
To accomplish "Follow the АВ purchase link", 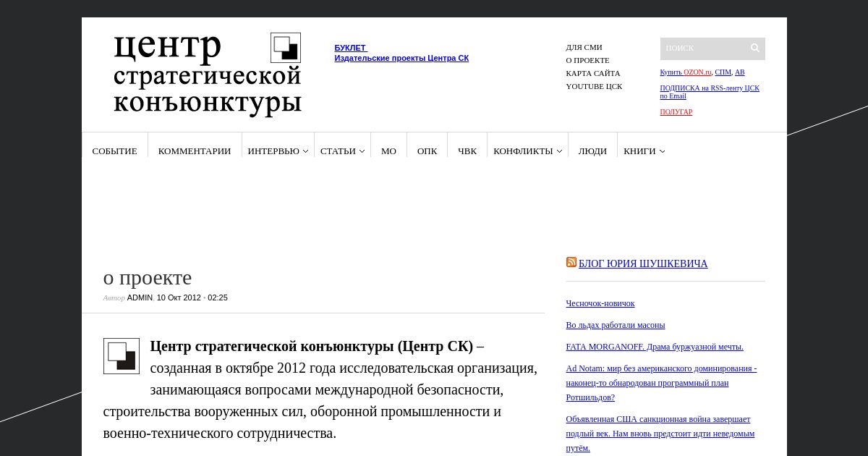I will pos(739,72).
